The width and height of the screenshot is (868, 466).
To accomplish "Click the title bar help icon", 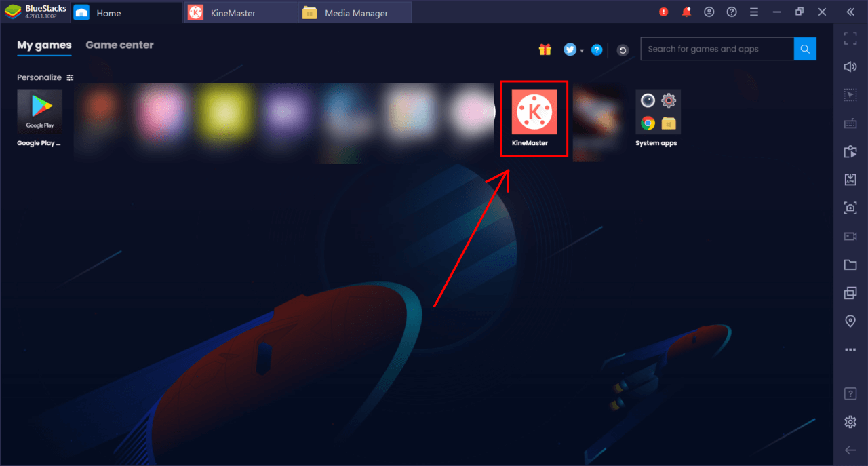I will (732, 12).
